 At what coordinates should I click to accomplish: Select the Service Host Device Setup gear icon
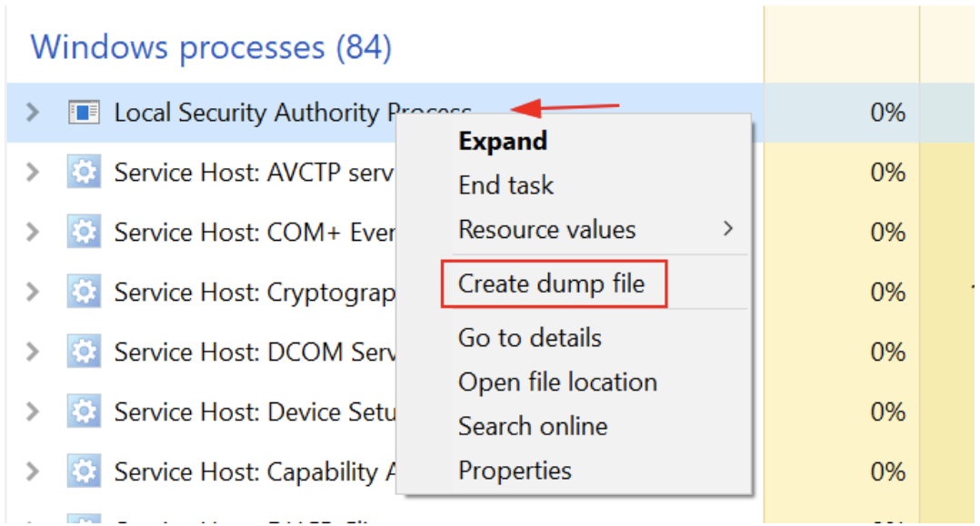point(84,412)
